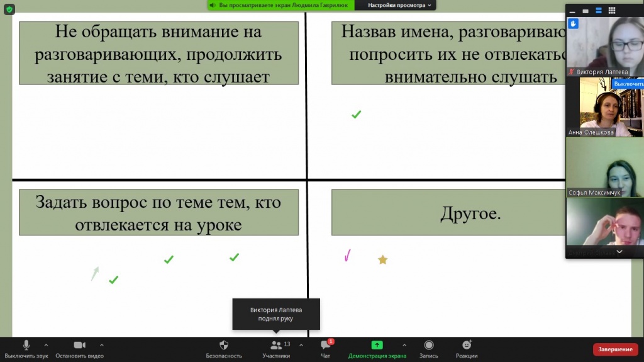Switch video panel to single active speaker view
The image size is (644, 362).
point(585,11)
